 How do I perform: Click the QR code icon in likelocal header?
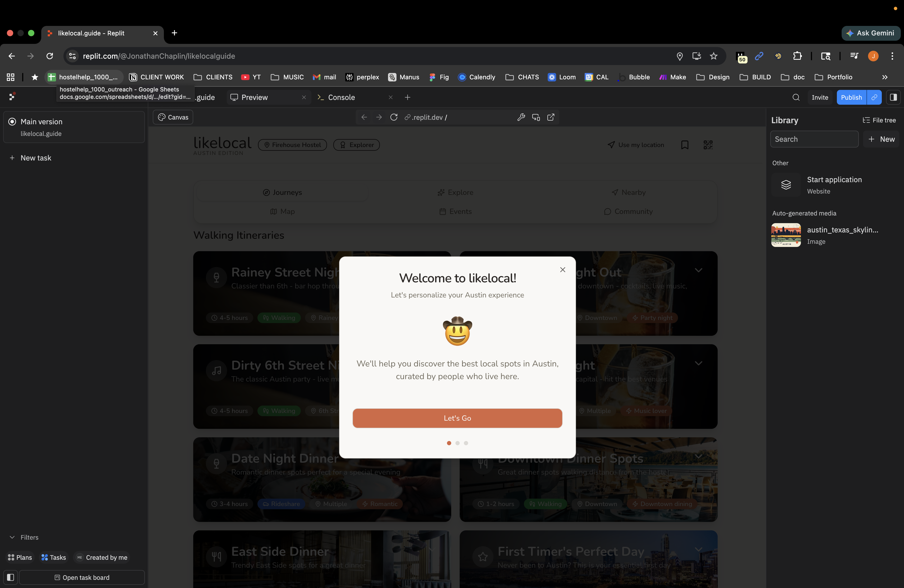(x=708, y=145)
